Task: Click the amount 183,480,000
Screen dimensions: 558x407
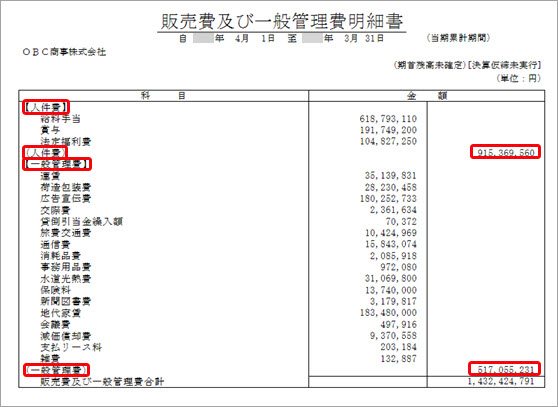Action: [388, 313]
